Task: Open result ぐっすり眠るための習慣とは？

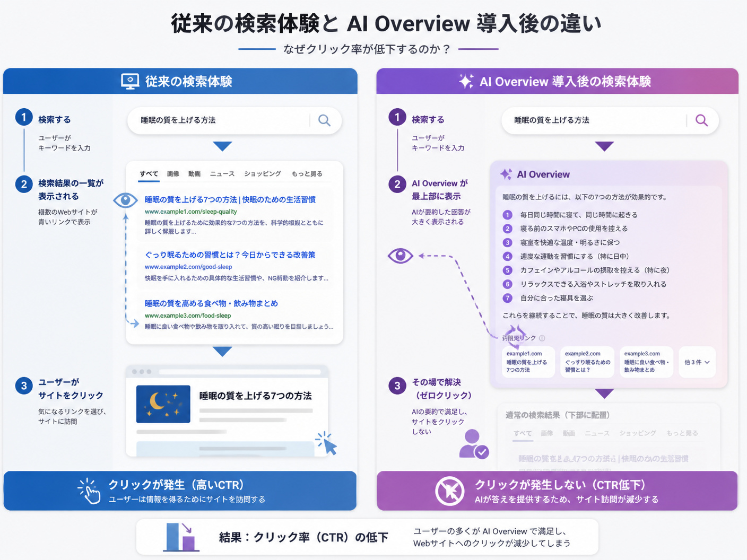Action: tap(230, 255)
